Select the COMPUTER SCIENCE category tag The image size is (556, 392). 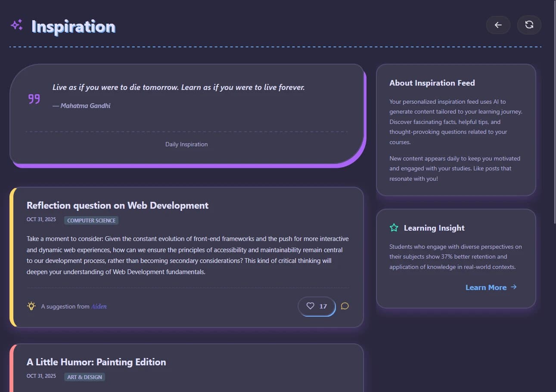click(x=91, y=220)
